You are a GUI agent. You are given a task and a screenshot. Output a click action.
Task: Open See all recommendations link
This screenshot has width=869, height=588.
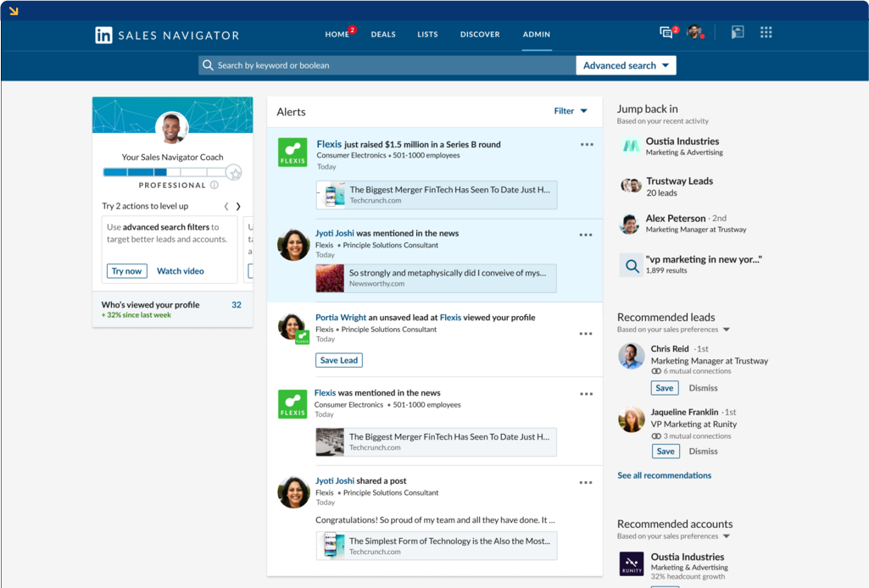(664, 474)
